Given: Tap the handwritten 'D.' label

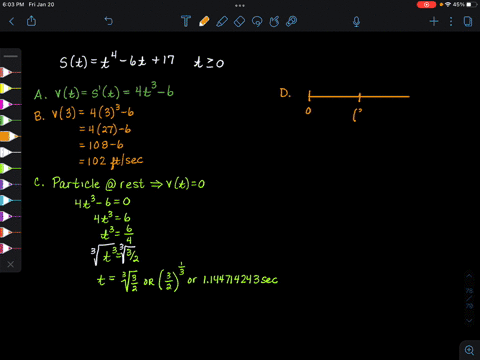Looking at the screenshot, I should point(285,93).
